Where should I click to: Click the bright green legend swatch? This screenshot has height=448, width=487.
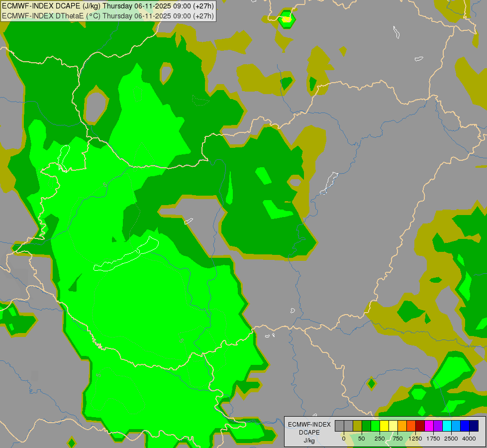click(x=376, y=426)
